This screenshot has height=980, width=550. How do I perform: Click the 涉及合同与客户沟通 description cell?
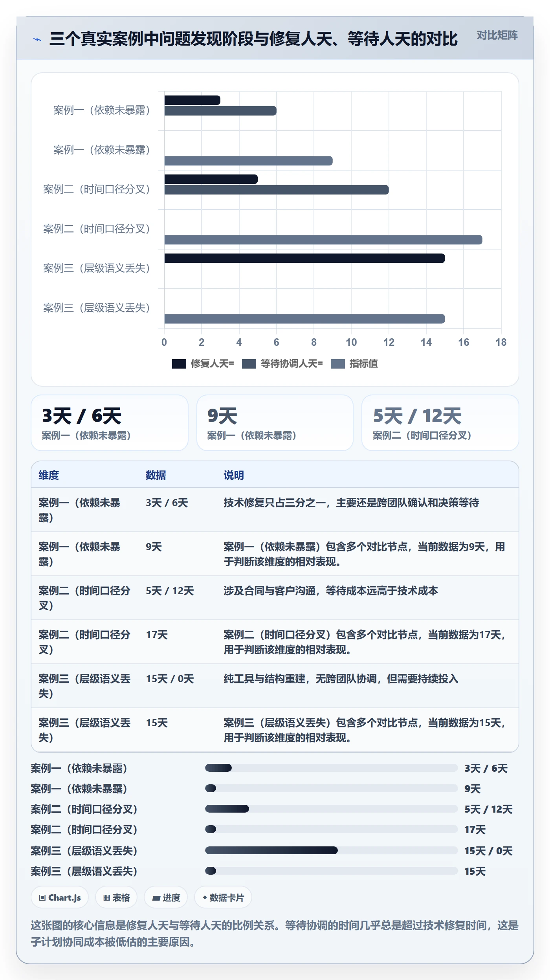(x=331, y=591)
